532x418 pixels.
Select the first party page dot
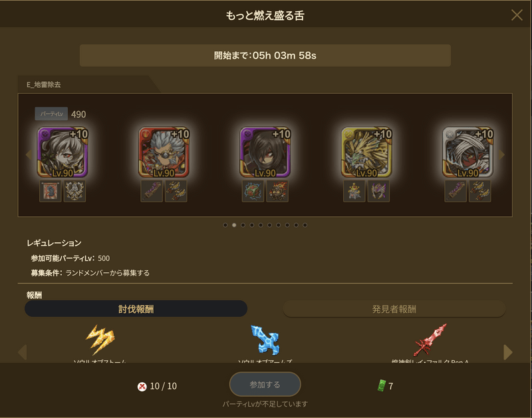225,225
